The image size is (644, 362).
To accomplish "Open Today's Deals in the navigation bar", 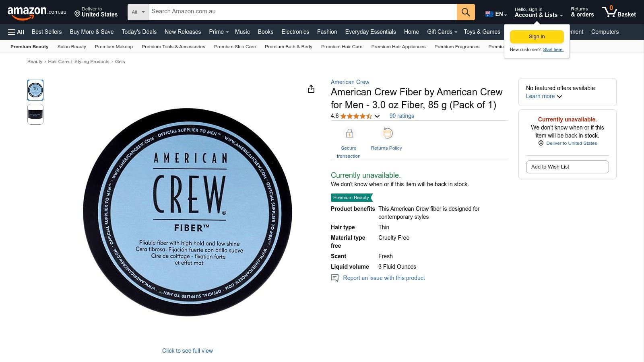I will click(139, 32).
